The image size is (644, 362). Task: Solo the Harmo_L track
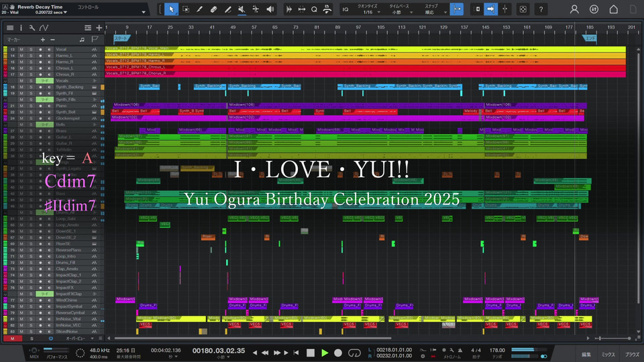click(31, 56)
